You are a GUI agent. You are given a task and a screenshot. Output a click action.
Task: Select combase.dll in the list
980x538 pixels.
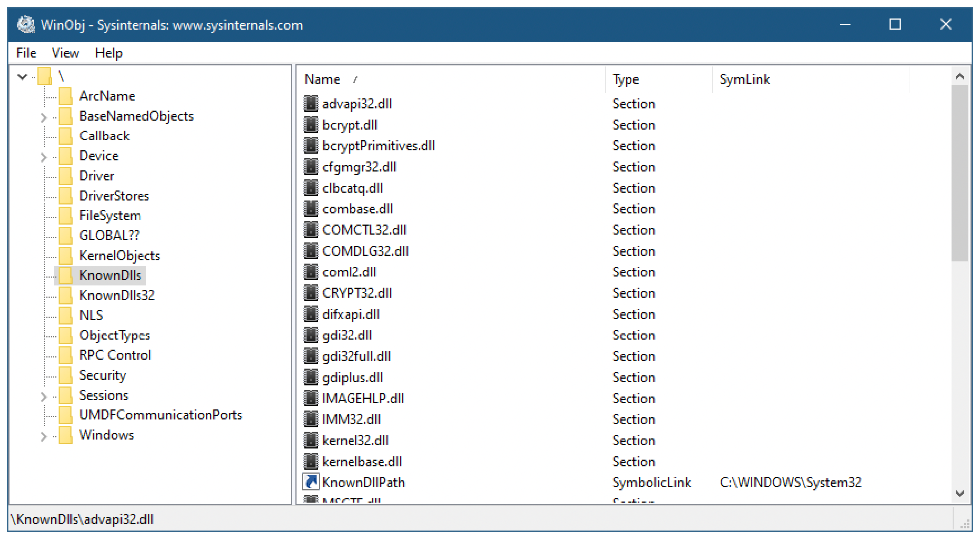point(357,209)
